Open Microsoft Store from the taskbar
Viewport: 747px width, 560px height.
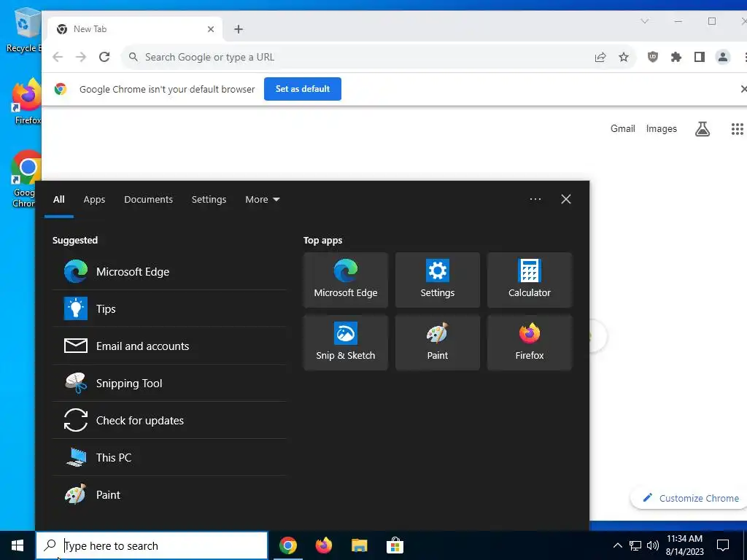tap(395, 545)
